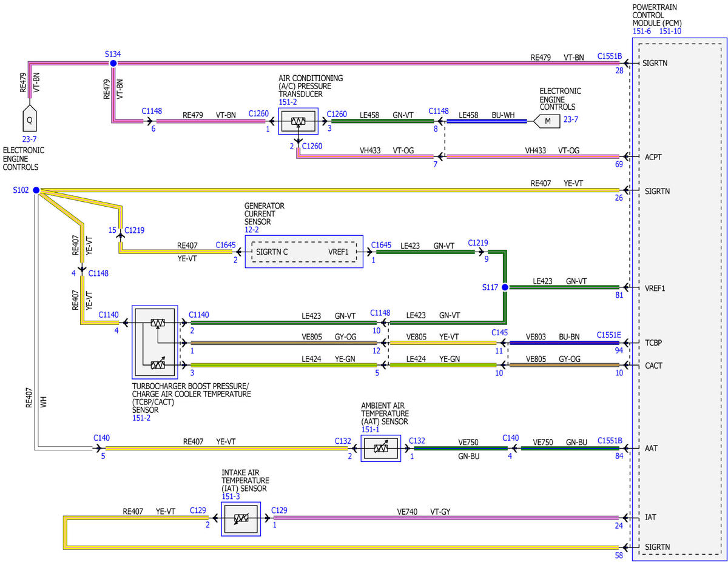
Task: Select the CACT pin label on PCM
Action: pyautogui.click(x=654, y=366)
